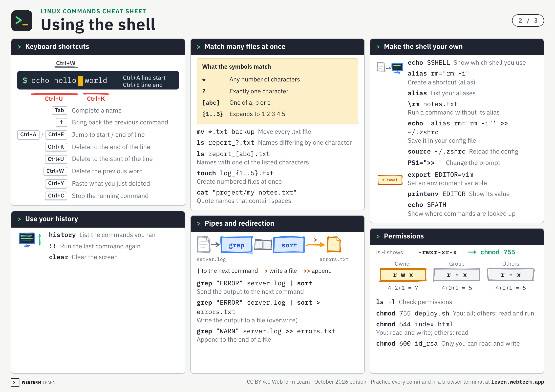Click the Pipes and redirection header

pyautogui.click(x=277, y=223)
